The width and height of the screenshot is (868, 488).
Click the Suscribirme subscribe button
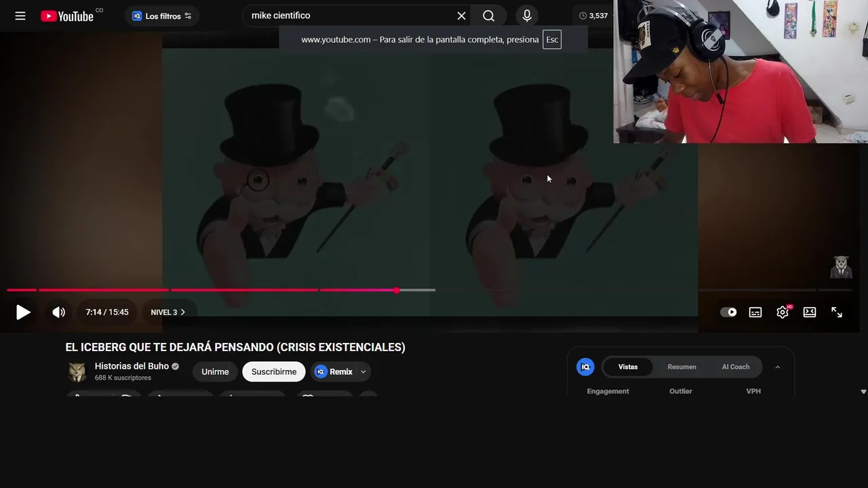pos(274,371)
